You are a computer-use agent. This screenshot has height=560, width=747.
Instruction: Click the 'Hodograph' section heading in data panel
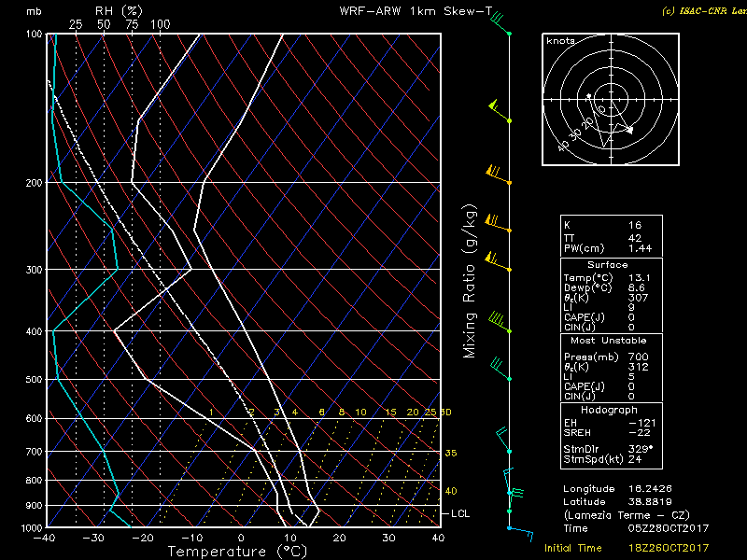609,410
